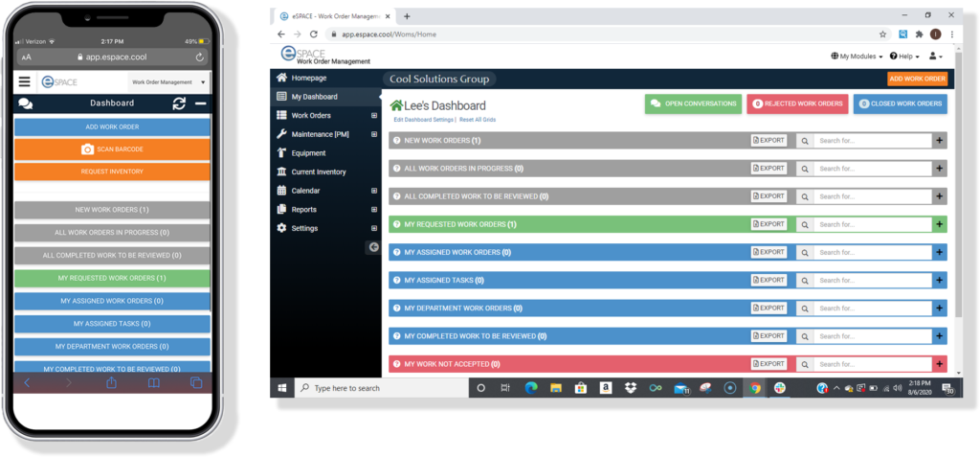Screen dimensions: 980x457
Task: Click help icon on MY WORK NOT ACCEPTED
Action: point(397,364)
